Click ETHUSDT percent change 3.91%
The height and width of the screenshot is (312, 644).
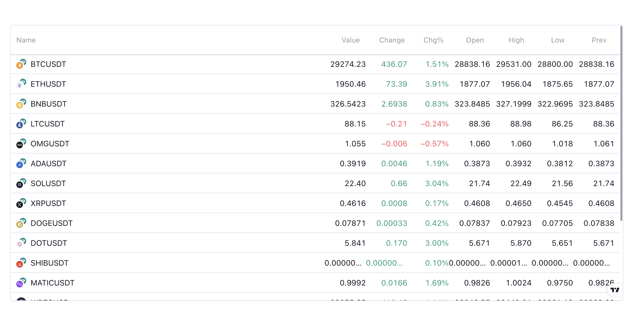tap(437, 84)
